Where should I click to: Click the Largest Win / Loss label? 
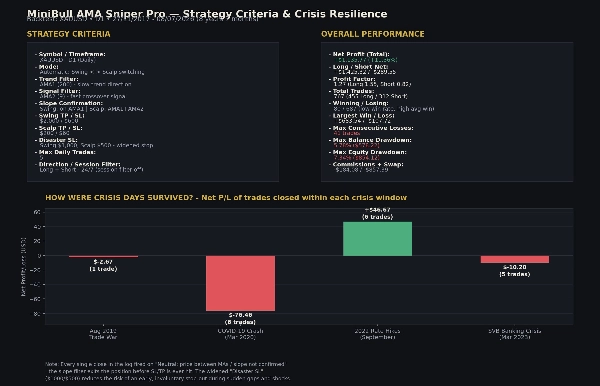click(x=364, y=115)
